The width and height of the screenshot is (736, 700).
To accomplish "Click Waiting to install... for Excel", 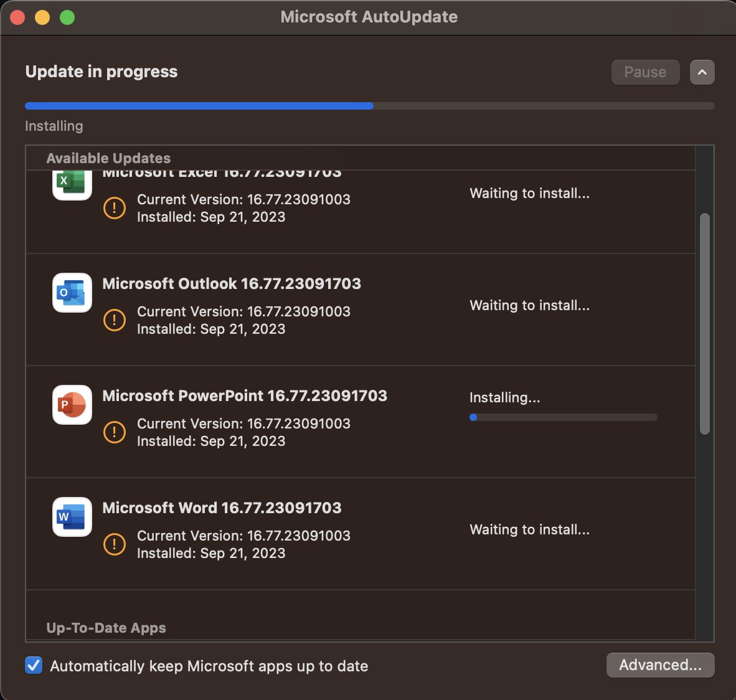I will coord(529,194).
